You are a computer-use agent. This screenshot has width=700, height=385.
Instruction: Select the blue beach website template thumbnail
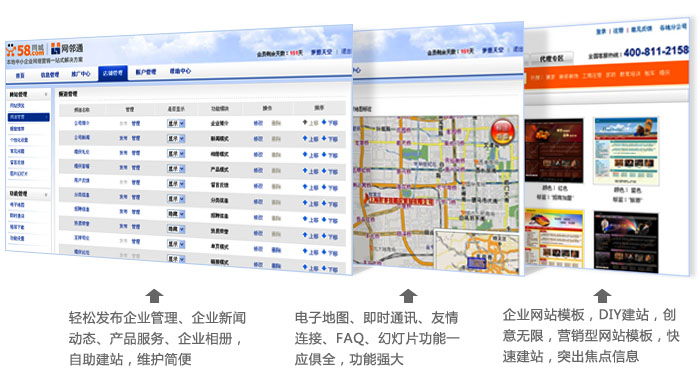click(626, 151)
